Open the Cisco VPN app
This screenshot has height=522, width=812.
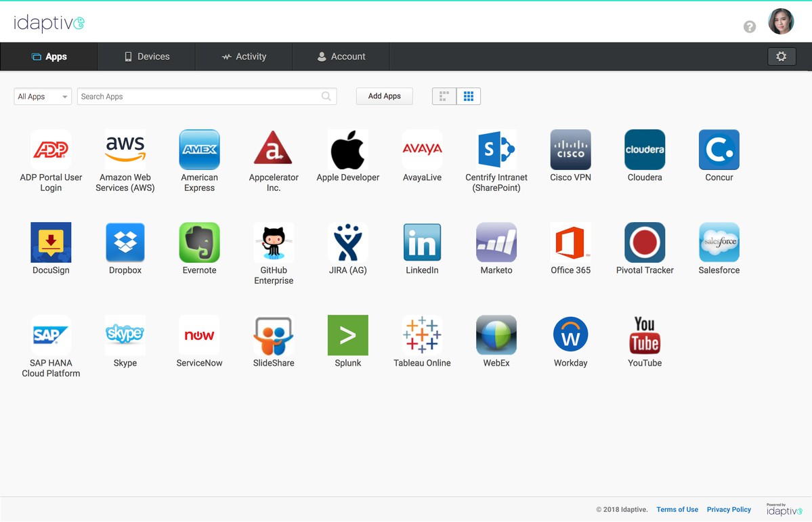click(x=570, y=150)
